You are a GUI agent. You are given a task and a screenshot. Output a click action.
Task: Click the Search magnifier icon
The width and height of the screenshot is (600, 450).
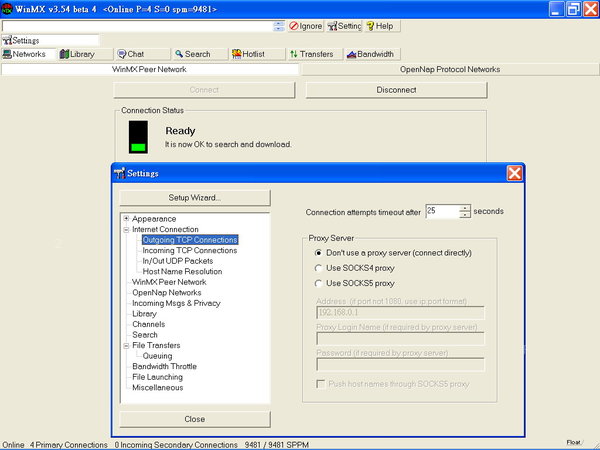(x=179, y=54)
